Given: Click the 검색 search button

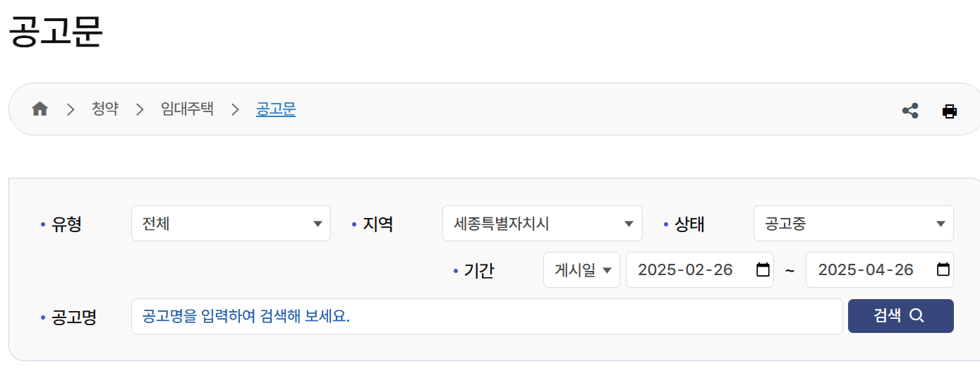Looking at the screenshot, I should [901, 316].
